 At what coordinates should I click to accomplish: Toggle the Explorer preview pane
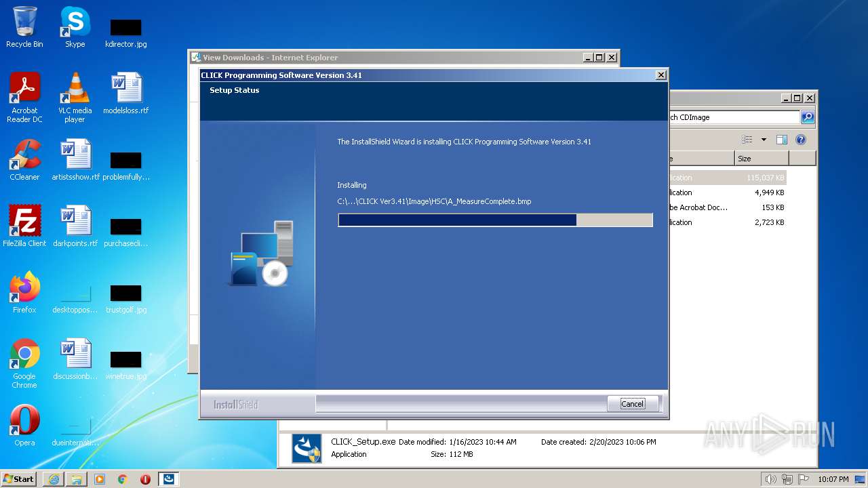pyautogui.click(x=782, y=140)
